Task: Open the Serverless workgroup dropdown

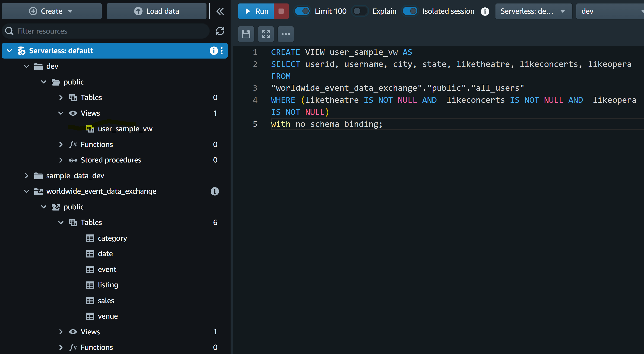Action: [533, 11]
